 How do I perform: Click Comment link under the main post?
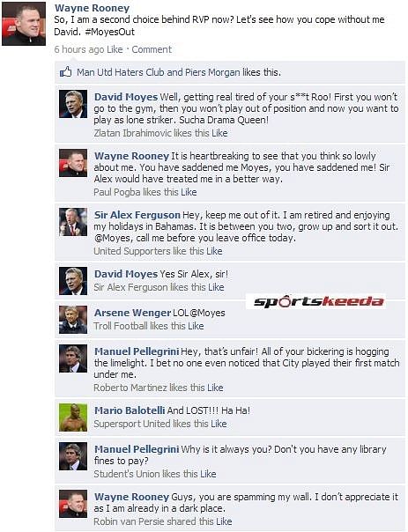click(x=152, y=49)
